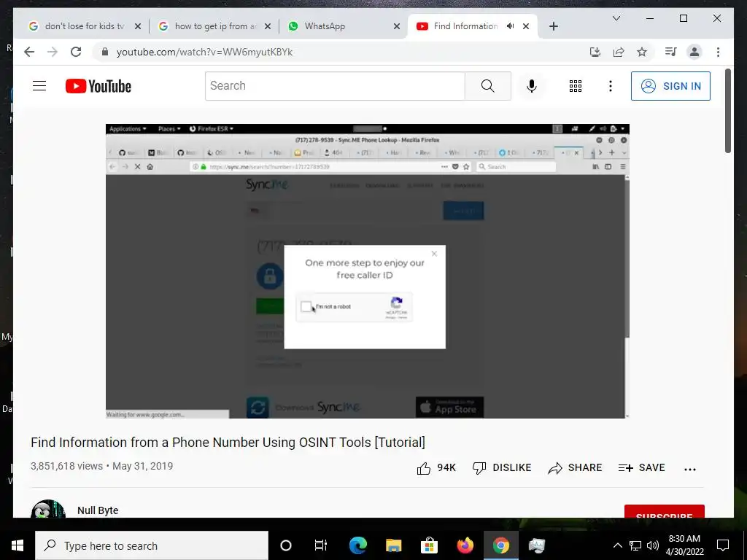Open the Windows Start menu
The width and height of the screenshot is (747, 560).
[x=18, y=545]
